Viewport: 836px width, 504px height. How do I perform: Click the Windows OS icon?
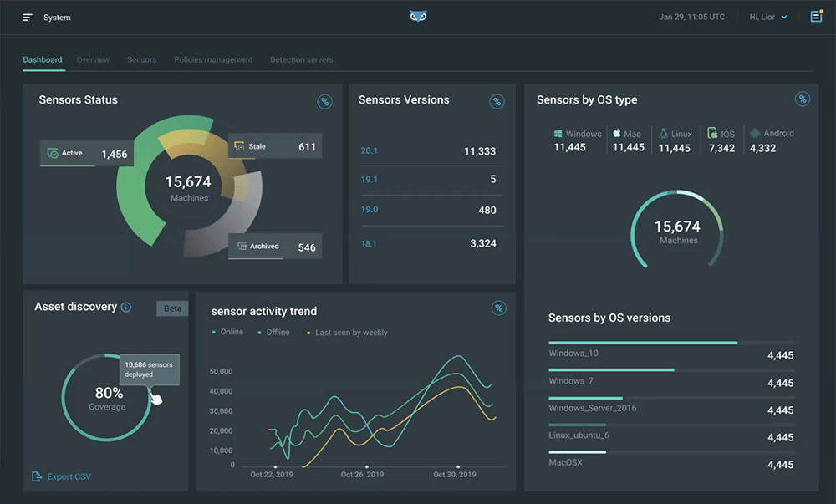tap(558, 134)
